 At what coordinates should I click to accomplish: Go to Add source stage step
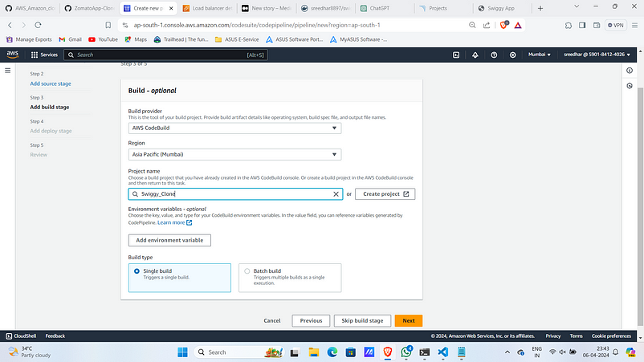click(51, 83)
